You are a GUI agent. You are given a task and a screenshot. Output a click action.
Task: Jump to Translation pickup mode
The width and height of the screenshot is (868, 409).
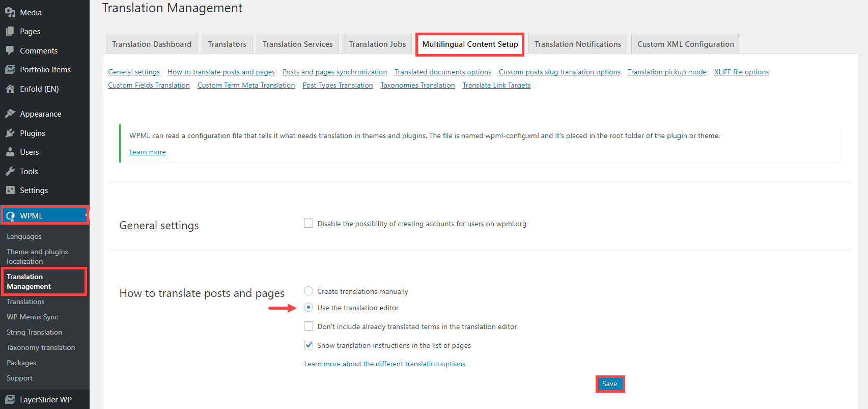667,72
